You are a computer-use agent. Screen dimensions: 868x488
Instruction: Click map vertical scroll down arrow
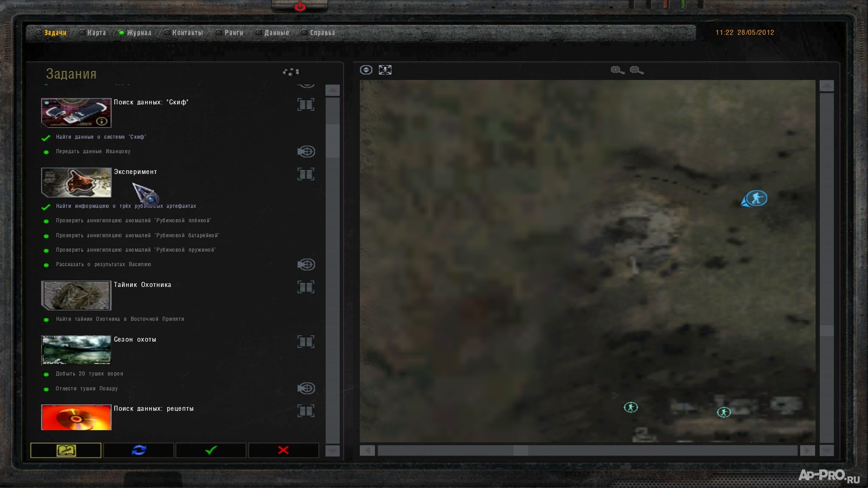[x=826, y=450]
